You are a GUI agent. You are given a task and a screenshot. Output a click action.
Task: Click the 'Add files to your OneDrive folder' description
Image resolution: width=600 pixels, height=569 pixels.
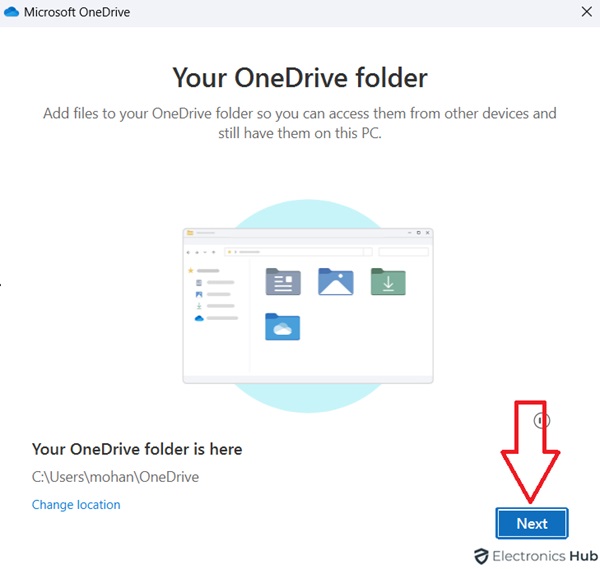pyautogui.click(x=300, y=123)
